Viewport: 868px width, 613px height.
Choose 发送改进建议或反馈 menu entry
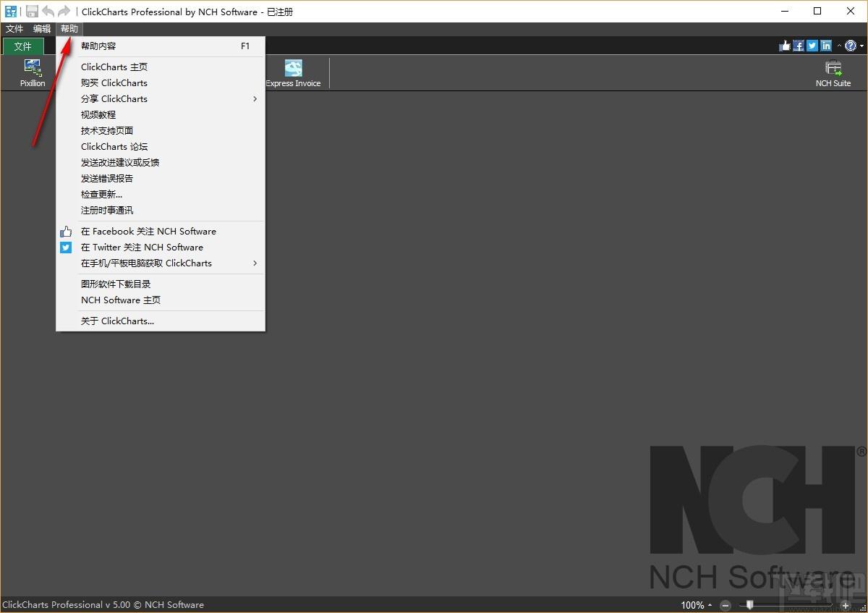point(161,163)
